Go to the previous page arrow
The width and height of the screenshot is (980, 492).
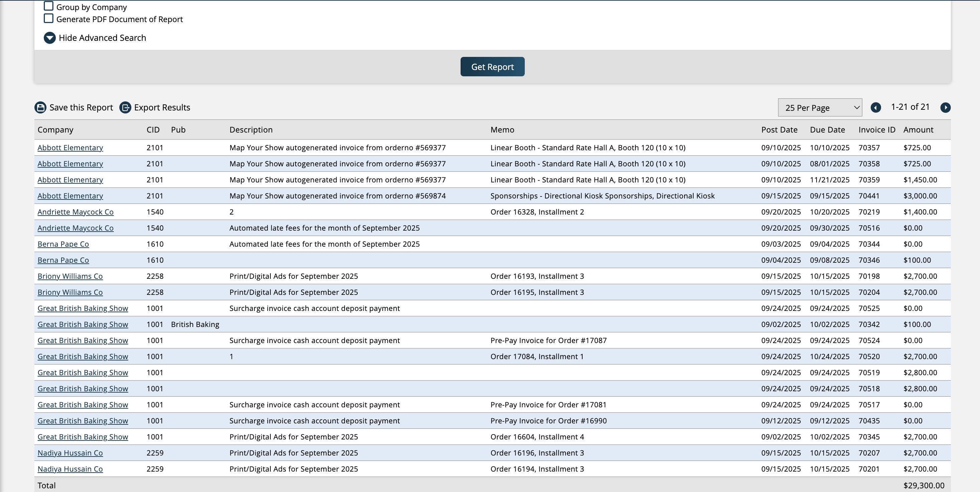click(876, 107)
